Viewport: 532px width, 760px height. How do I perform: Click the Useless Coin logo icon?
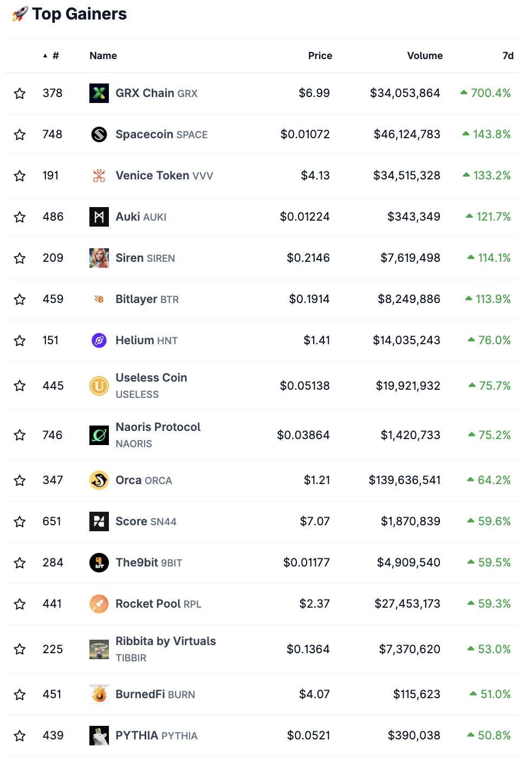click(x=99, y=385)
